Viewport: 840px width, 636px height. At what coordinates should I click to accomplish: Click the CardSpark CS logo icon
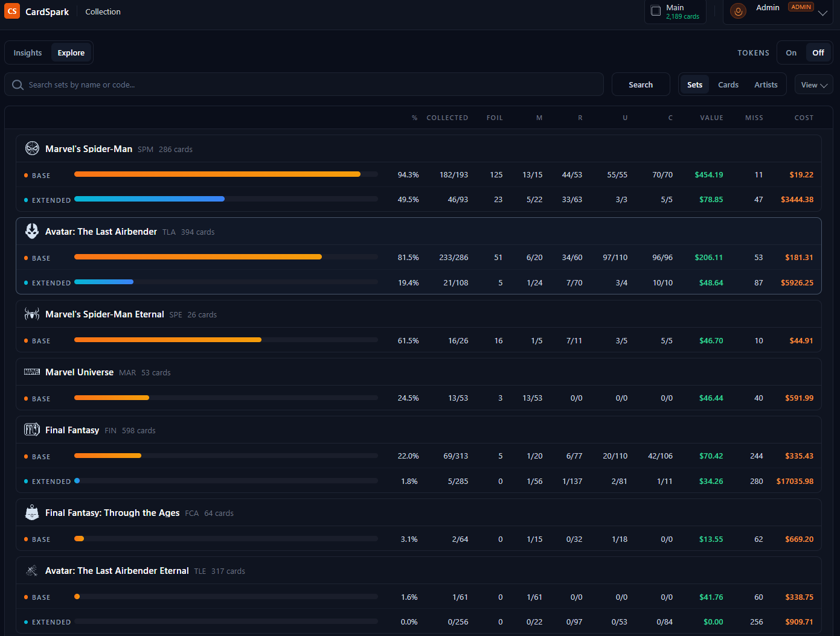[12, 11]
